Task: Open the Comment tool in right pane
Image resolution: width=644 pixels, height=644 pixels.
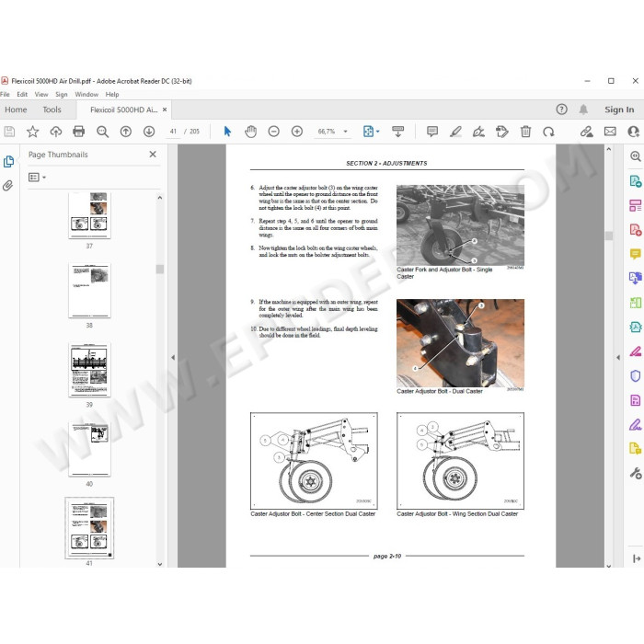Action: pyautogui.click(x=635, y=254)
